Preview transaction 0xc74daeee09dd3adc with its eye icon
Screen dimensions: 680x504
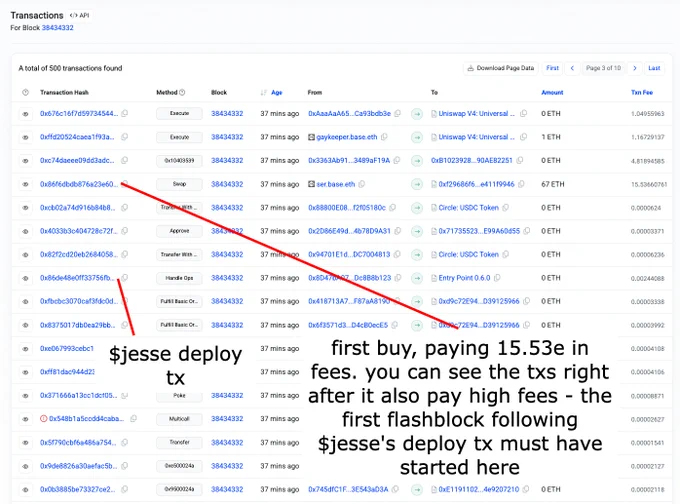[x=26, y=161]
